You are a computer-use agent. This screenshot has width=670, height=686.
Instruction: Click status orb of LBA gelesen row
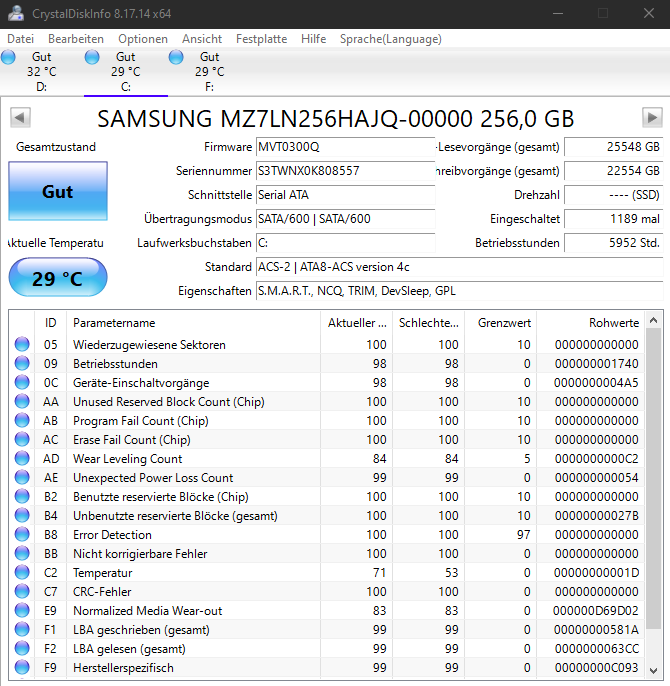(22, 648)
